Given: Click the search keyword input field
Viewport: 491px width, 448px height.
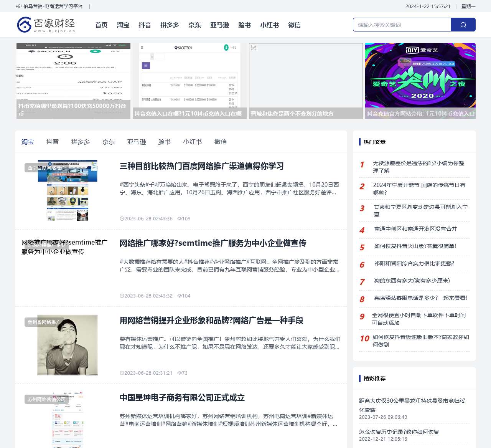Looking at the screenshot, I should [x=402, y=25].
